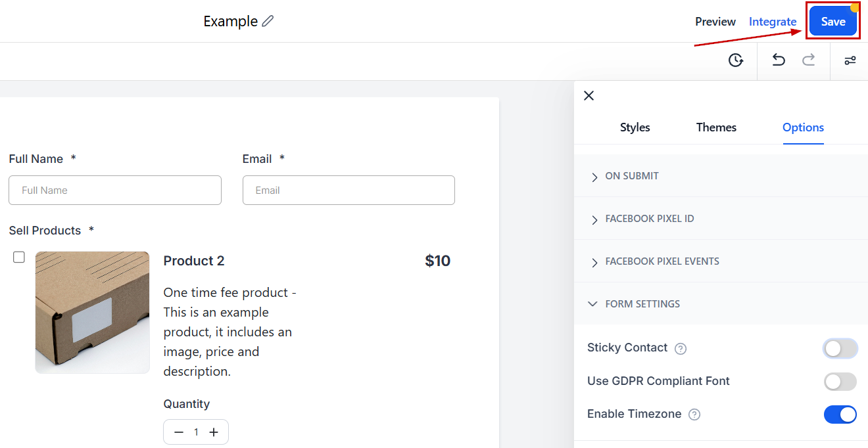Image resolution: width=868 pixels, height=448 pixels.
Task: Click the undo arrow icon
Action: pyautogui.click(x=779, y=60)
